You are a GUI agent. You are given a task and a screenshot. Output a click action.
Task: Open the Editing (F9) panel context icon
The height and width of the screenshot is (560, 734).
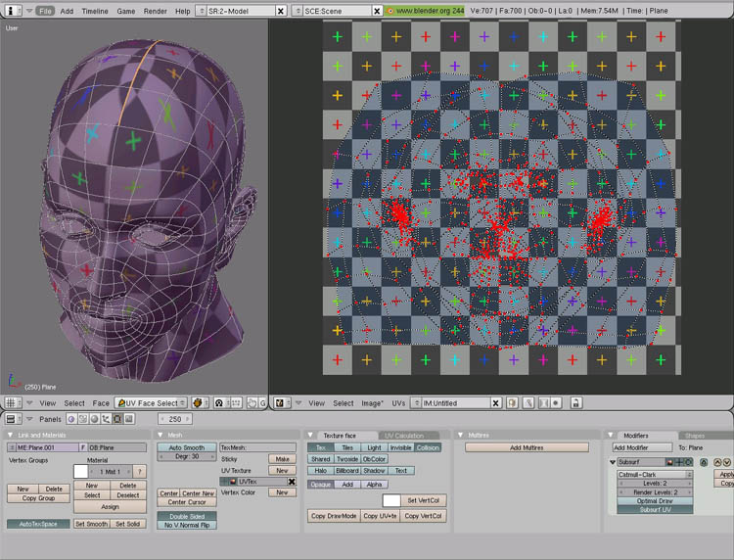(x=118, y=419)
